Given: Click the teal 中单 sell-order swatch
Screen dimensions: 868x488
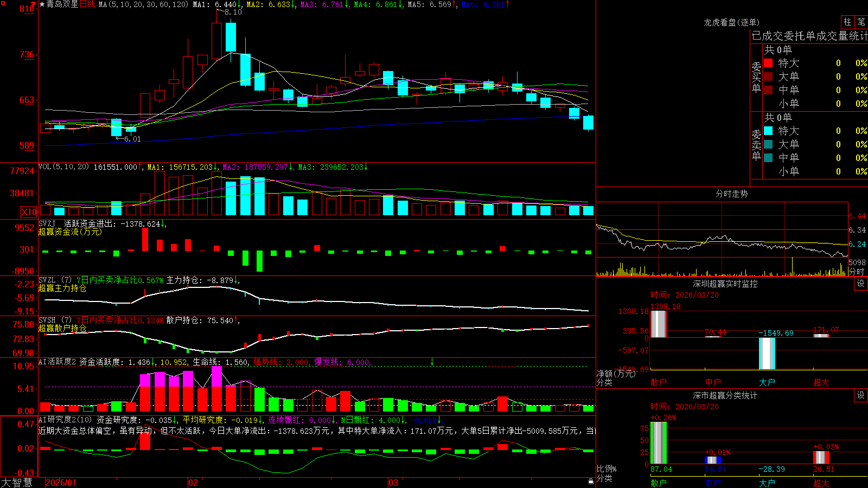Looking at the screenshot, I should point(768,158).
